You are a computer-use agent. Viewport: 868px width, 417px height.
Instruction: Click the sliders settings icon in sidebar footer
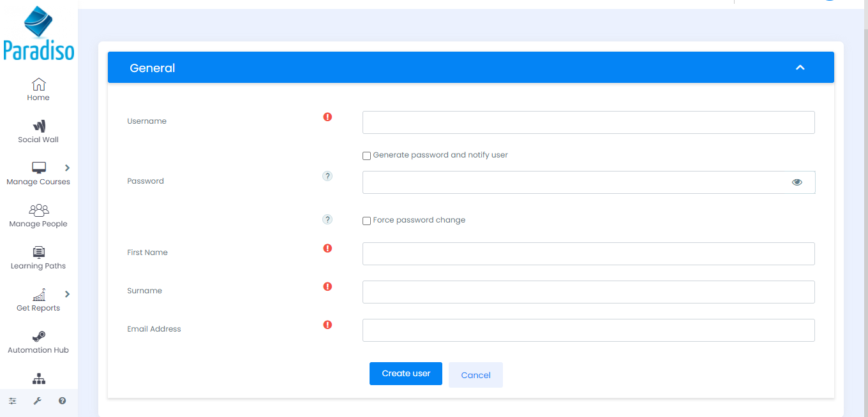click(x=13, y=401)
